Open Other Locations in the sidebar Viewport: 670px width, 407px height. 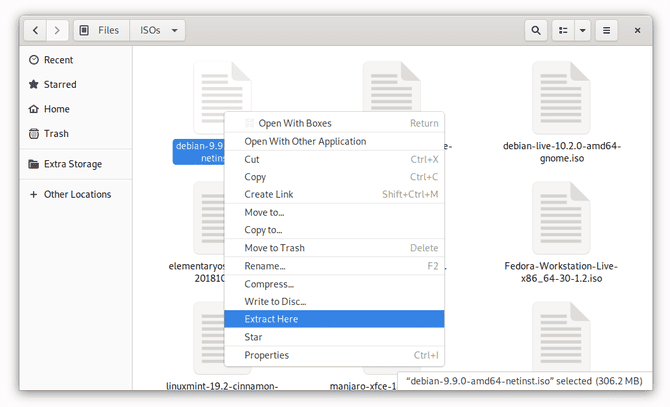coord(76,194)
